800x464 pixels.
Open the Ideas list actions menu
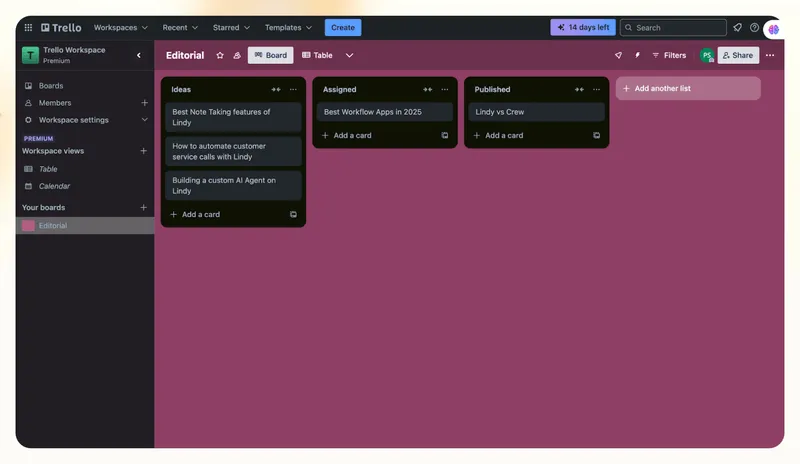click(293, 89)
